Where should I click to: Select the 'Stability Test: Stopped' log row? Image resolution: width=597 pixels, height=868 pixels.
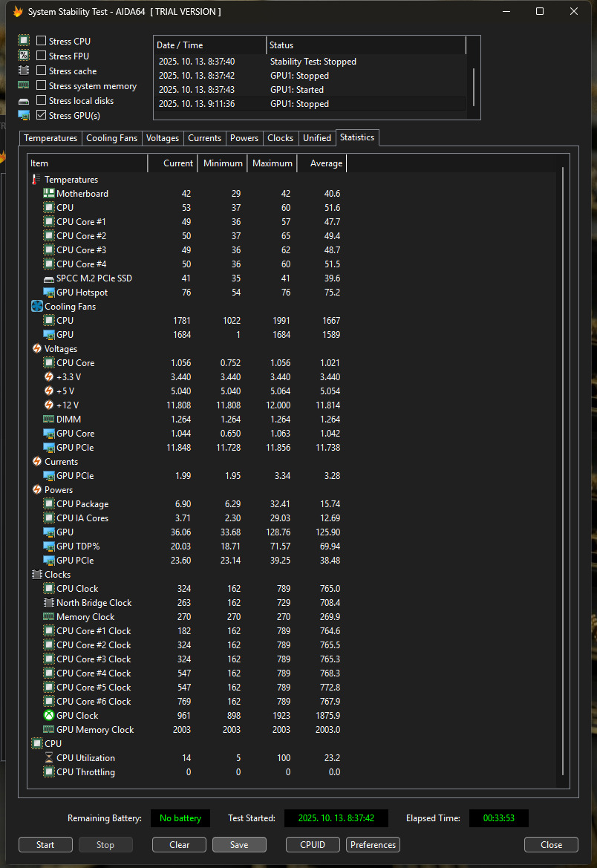310,62
